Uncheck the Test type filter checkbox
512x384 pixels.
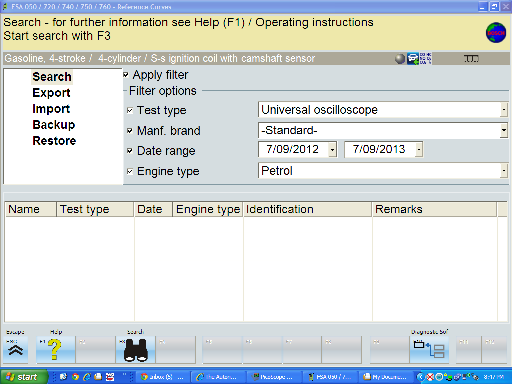[130, 110]
